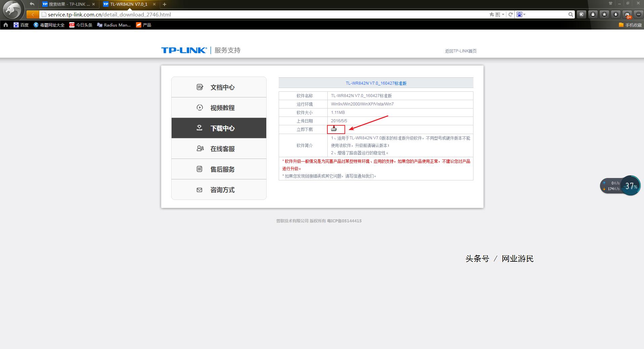
Task: Click the add-to-favorites star-plus icon
Action: (x=492, y=14)
